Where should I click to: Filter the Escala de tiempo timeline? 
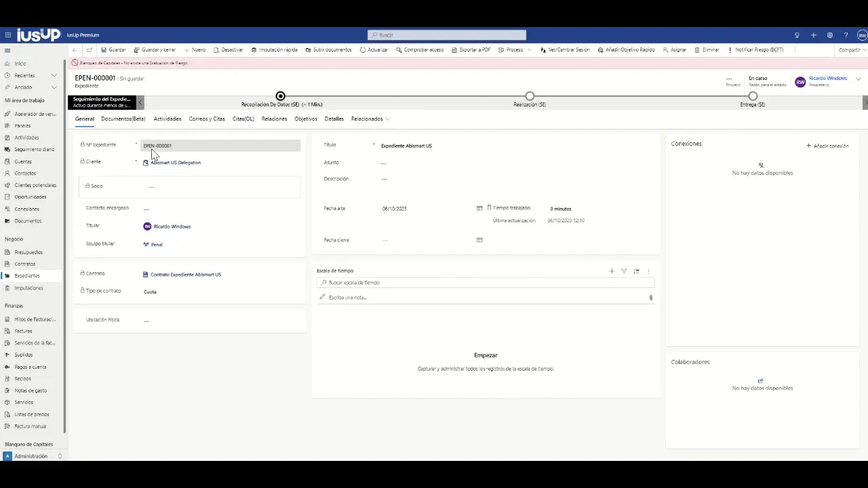click(x=624, y=271)
